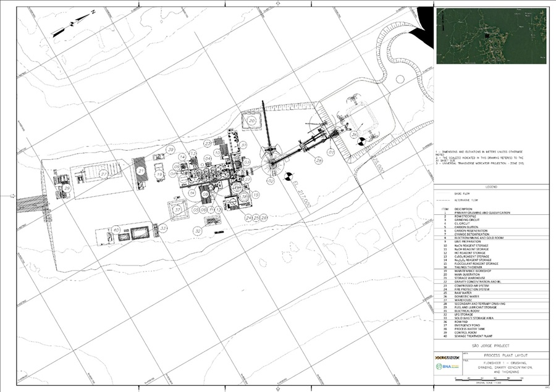Click the BNA company logo

tap(447, 367)
